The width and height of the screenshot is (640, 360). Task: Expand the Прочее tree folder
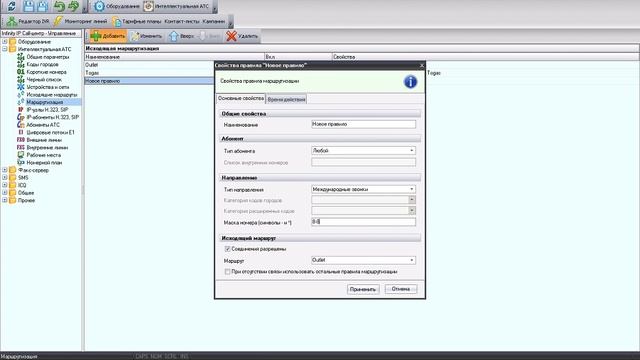[5, 200]
